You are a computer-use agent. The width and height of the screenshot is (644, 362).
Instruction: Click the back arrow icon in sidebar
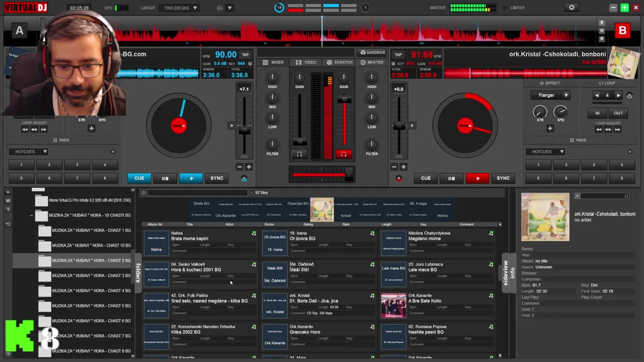[x=8, y=224]
